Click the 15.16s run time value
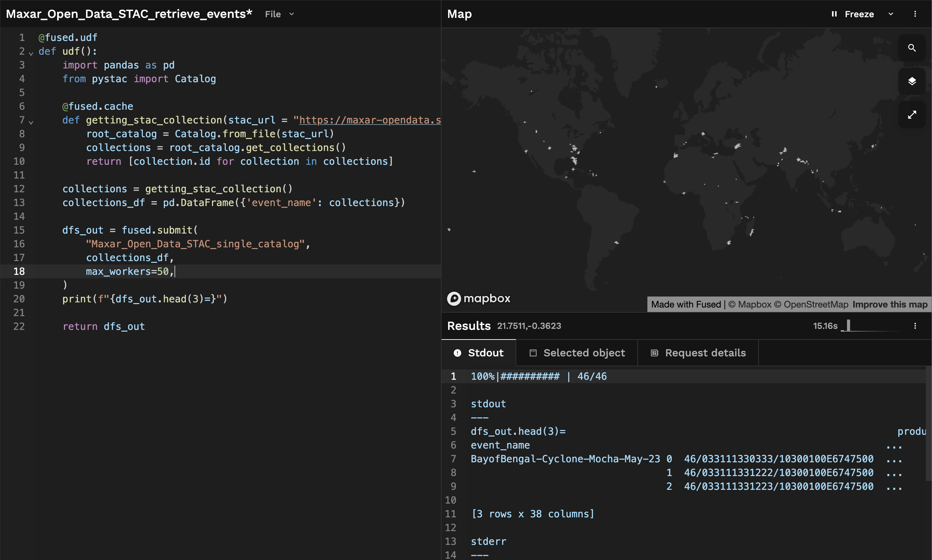The image size is (932, 560). pyautogui.click(x=825, y=326)
